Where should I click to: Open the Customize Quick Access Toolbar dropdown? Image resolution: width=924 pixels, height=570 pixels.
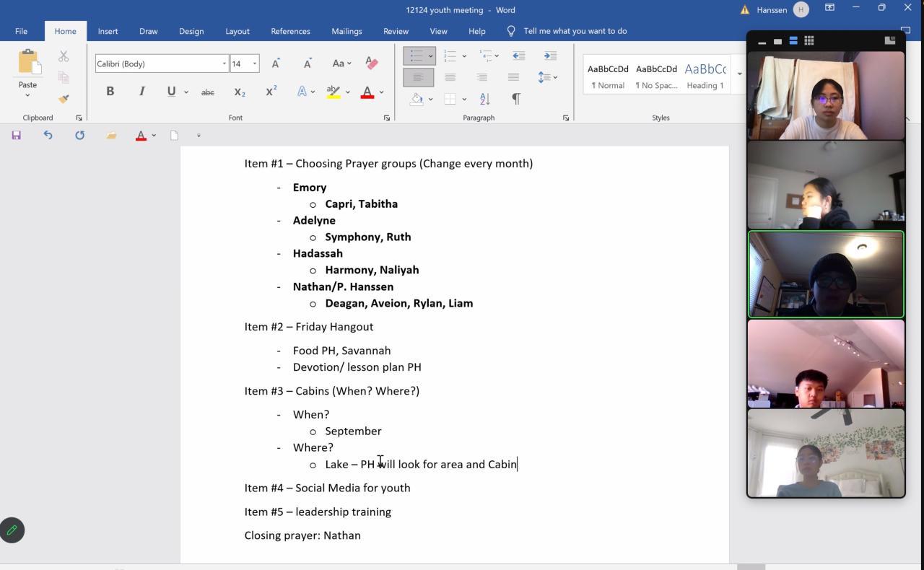click(199, 135)
